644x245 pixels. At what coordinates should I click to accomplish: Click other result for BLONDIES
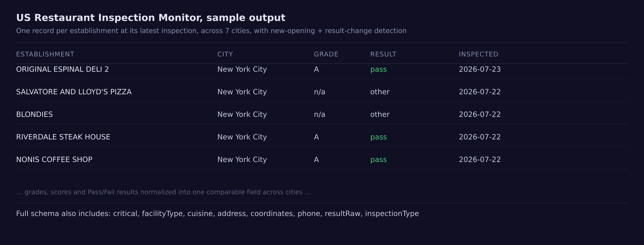click(380, 114)
